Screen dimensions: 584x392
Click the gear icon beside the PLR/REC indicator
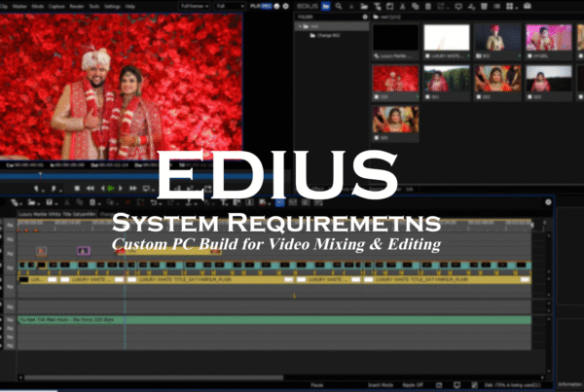point(286,7)
